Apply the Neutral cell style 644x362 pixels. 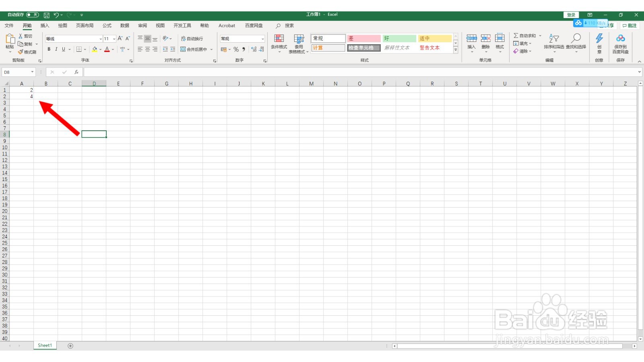[434, 38]
